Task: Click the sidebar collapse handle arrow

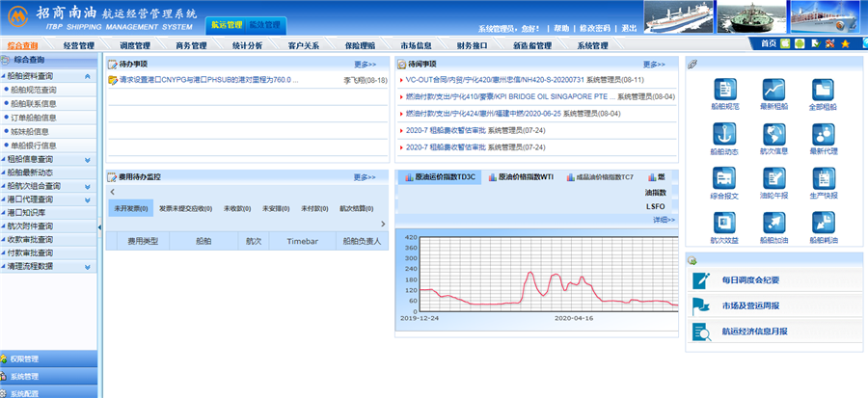Action: (x=101, y=226)
